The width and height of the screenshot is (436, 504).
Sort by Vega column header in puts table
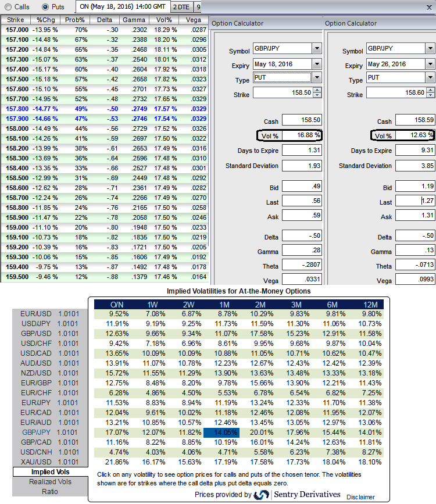[194, 20]
